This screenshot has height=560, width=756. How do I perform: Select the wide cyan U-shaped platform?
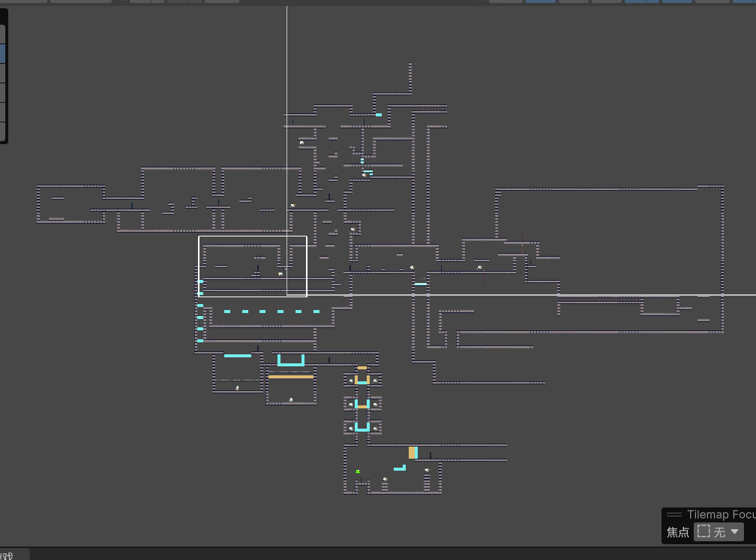click(x=291, y=363)
